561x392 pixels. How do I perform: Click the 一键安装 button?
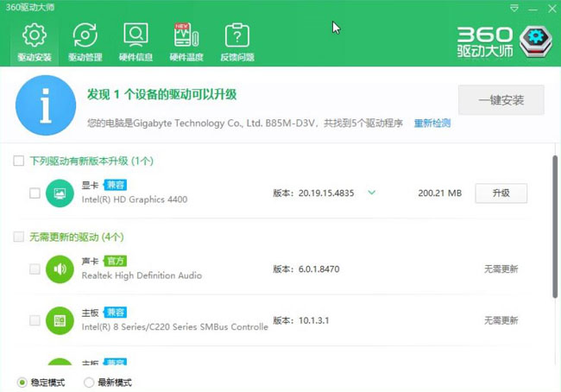(x=501, y=100)
